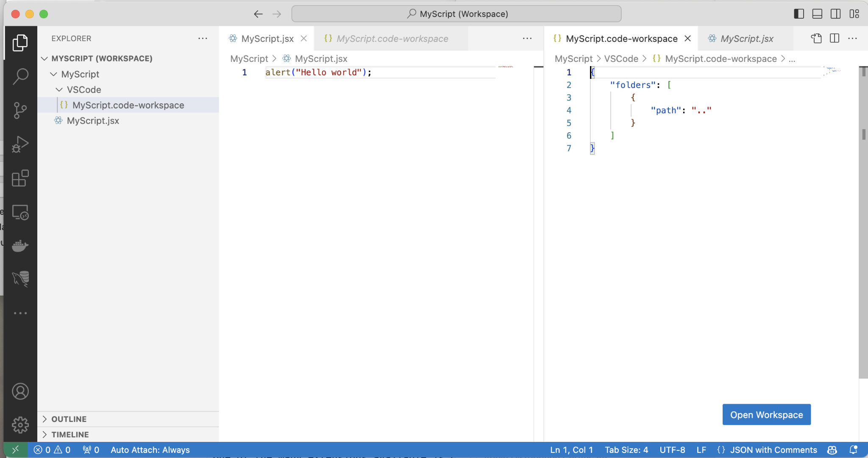Screen dimensions: 868x458
Task: Open the Run and Debug view
Action: pos(20,144)
